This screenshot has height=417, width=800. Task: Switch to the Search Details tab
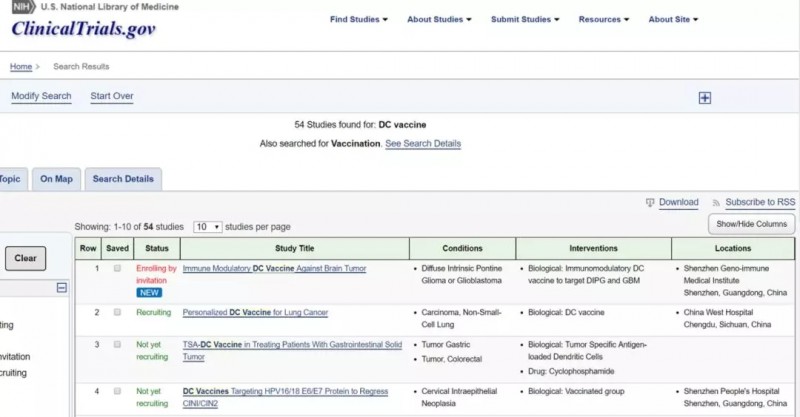123,179
